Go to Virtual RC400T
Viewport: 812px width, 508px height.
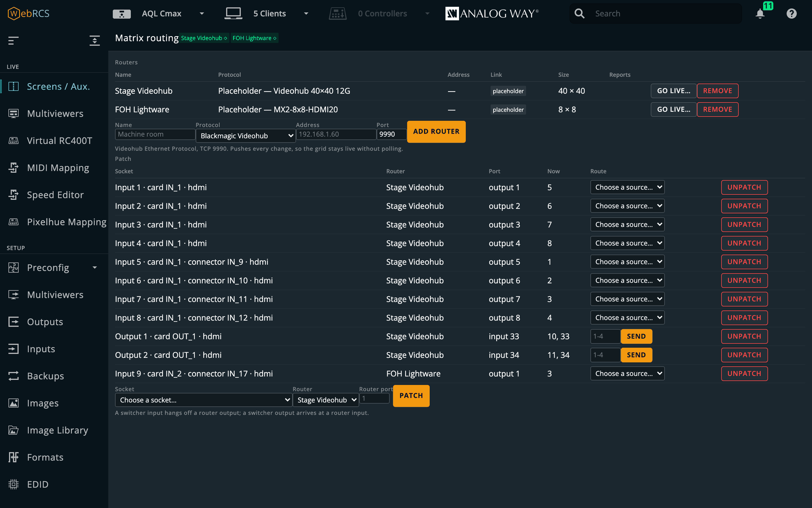[x=59, y=141]
